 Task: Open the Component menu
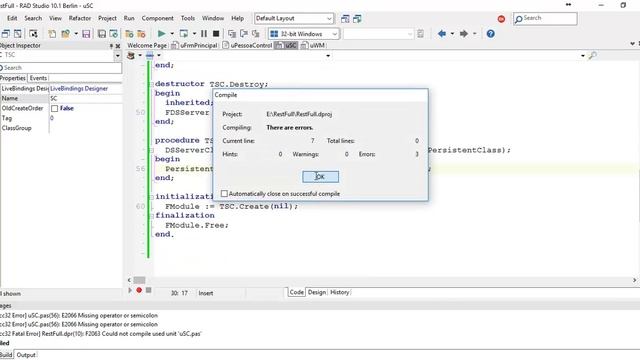158,18
